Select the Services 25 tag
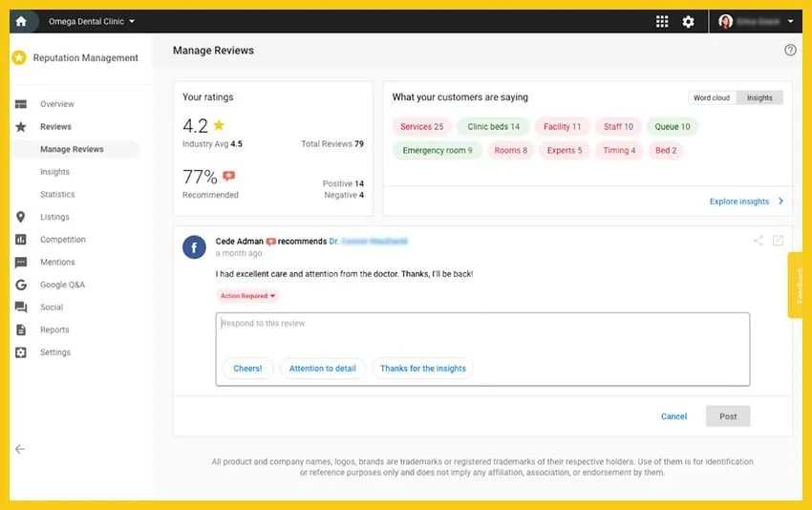Image resolution: width=812 pixels, height=510 pixels. [421, 126]
